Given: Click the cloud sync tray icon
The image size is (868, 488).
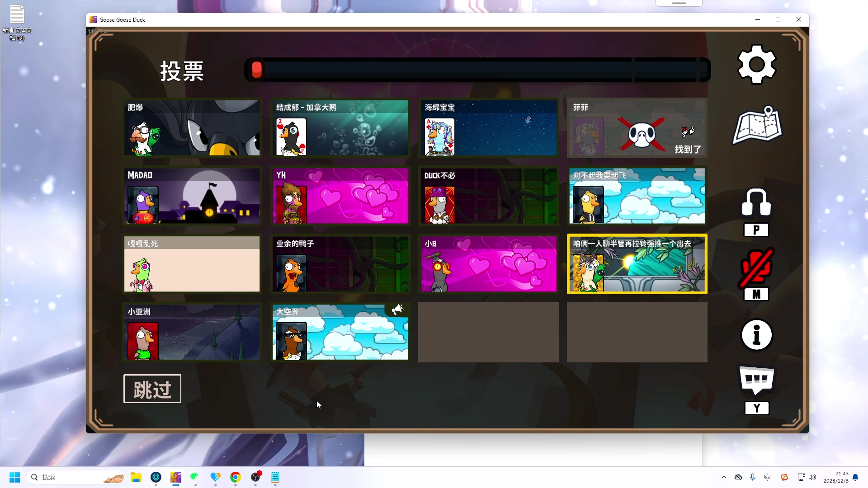Looking at the screenshot, I should tap(738, 477).
